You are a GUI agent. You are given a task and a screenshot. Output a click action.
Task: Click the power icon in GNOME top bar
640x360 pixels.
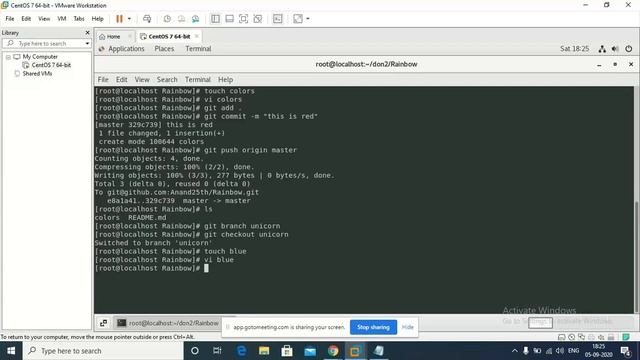[629, 49]
